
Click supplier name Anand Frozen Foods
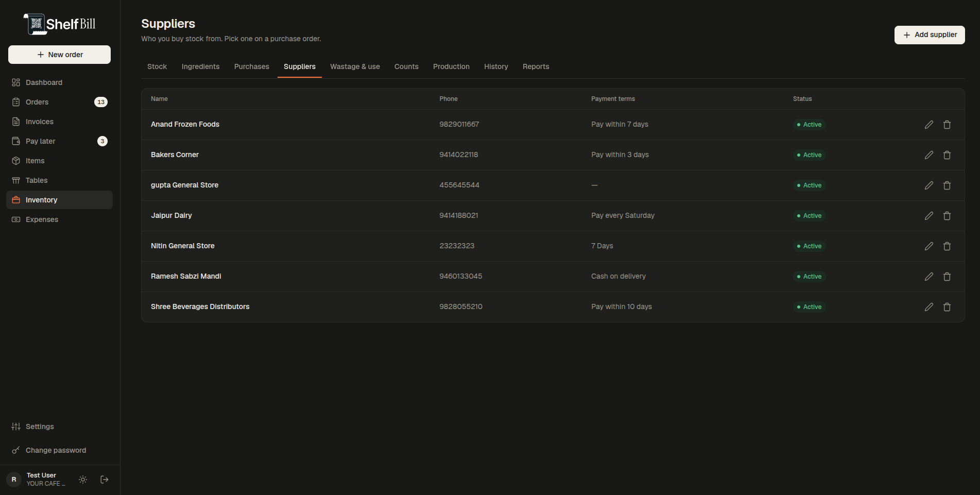[x=185, y=124]
